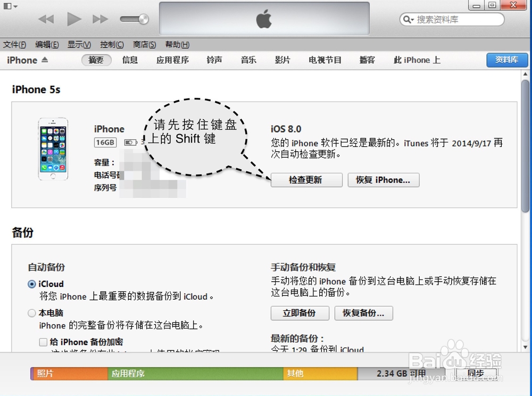The width and height of the screenshot is (532, 396).
Task: Click the 铃声 section in navigation
Action: point(214,60)
